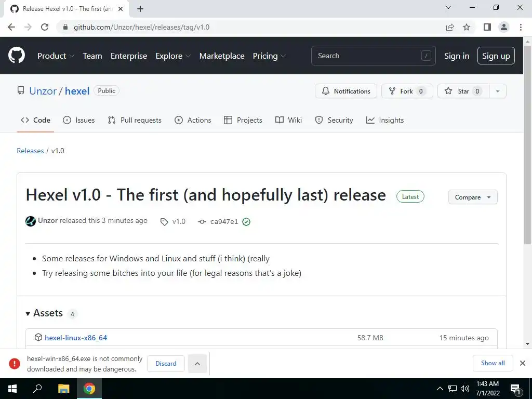The width and height of the screenshot is (532, 399).
Task: Click the Sign in link
Action: (457, 56)
